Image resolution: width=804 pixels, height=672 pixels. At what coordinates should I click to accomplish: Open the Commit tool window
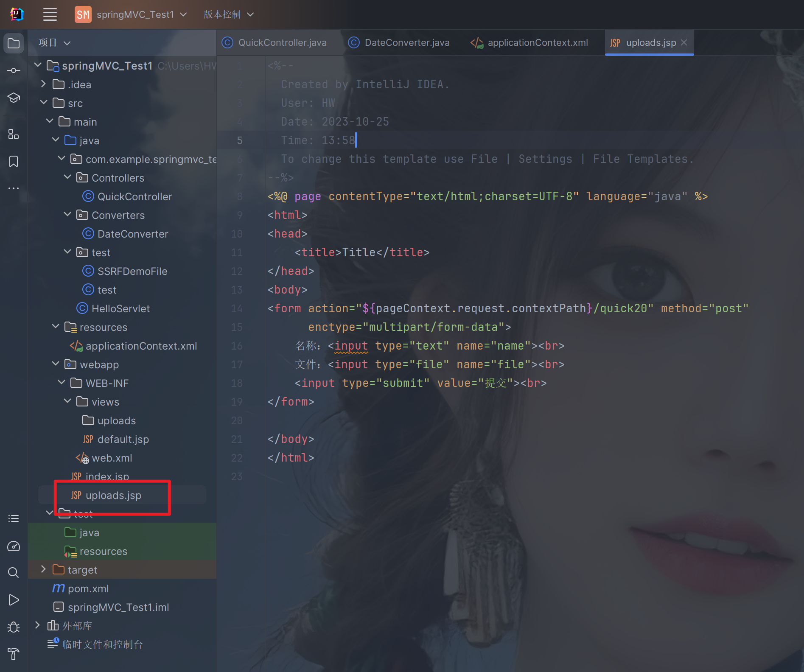click(14, 70)
